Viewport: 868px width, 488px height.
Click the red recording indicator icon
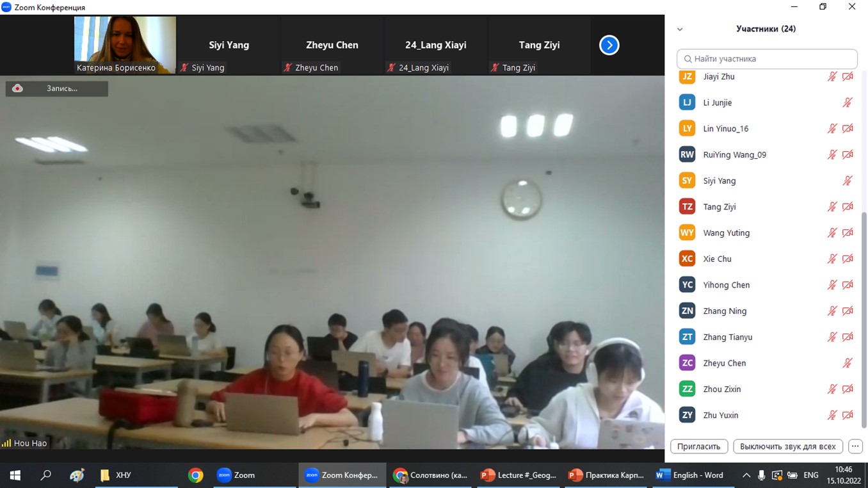pyautogui.click(x=17, y=88)
